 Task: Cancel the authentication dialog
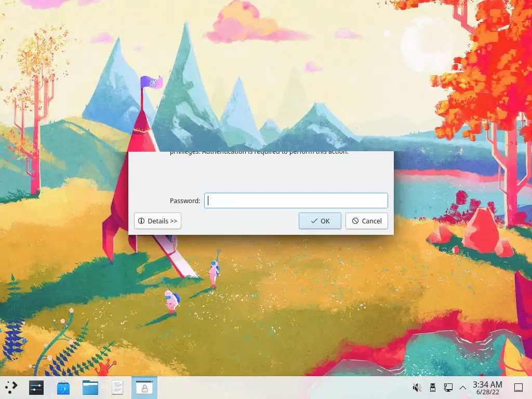pyautogui.click(x=367, y=221)
